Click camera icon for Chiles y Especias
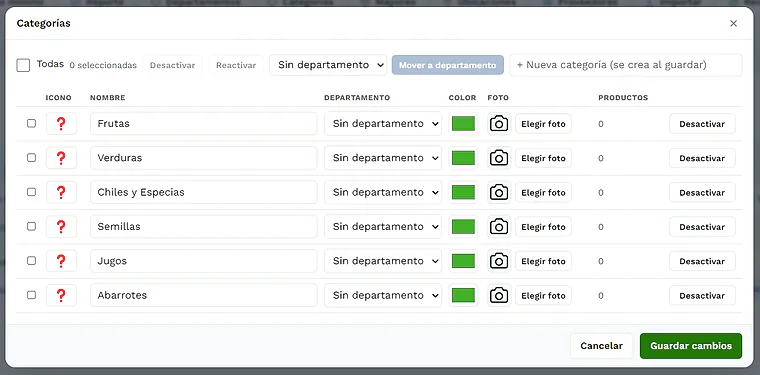 [499, 192]
